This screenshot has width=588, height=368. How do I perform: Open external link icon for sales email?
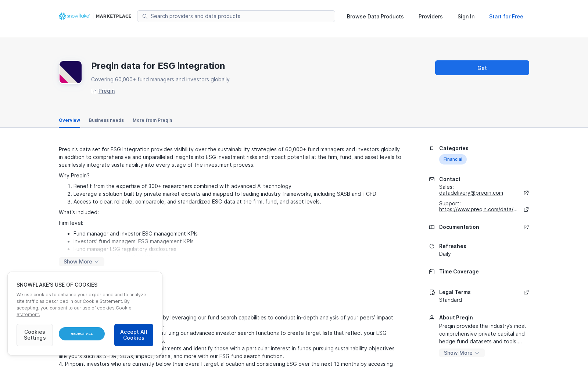click(526, 193)
